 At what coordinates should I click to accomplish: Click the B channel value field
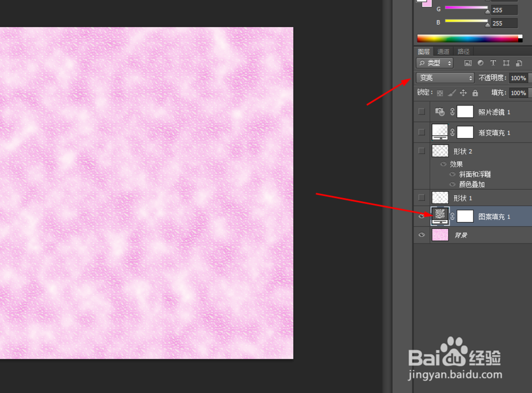[x=504, y=23]
